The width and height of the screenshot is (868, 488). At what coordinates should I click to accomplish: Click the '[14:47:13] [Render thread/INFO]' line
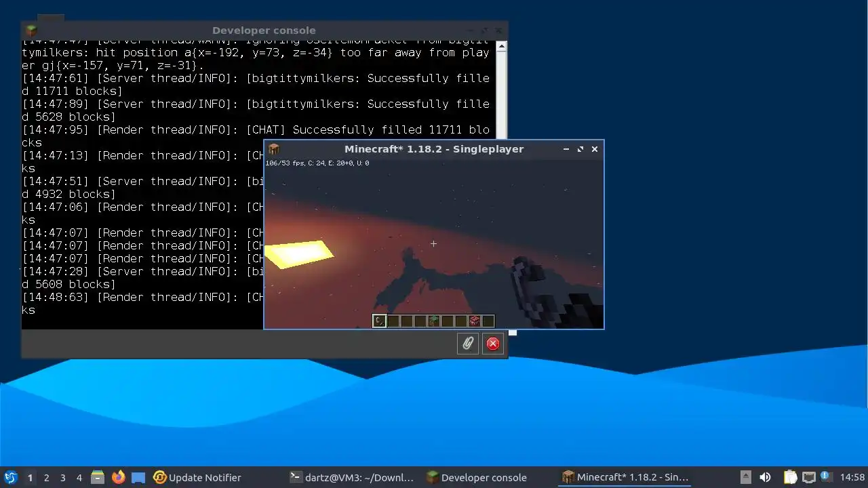[x=130, y=155]
